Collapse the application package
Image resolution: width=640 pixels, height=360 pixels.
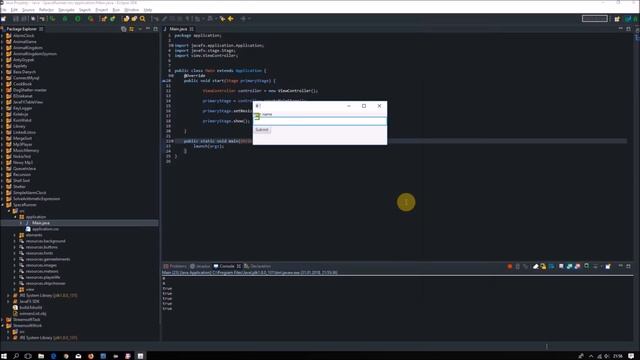tap(15, 217)
